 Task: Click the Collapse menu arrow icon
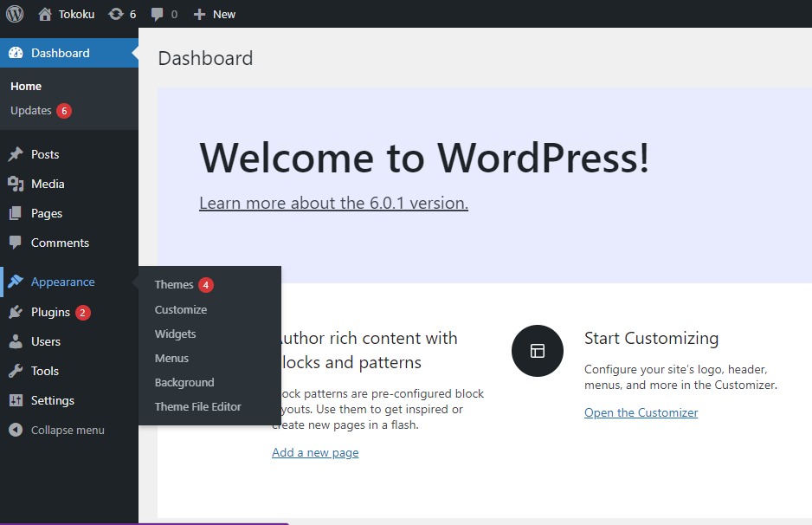[x=16, y=431]
